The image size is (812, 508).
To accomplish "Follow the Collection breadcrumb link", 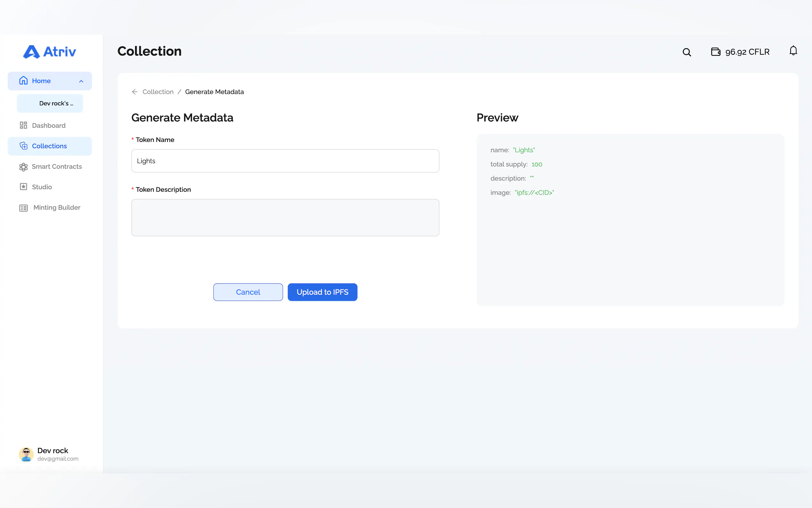I will coord(158,92).
